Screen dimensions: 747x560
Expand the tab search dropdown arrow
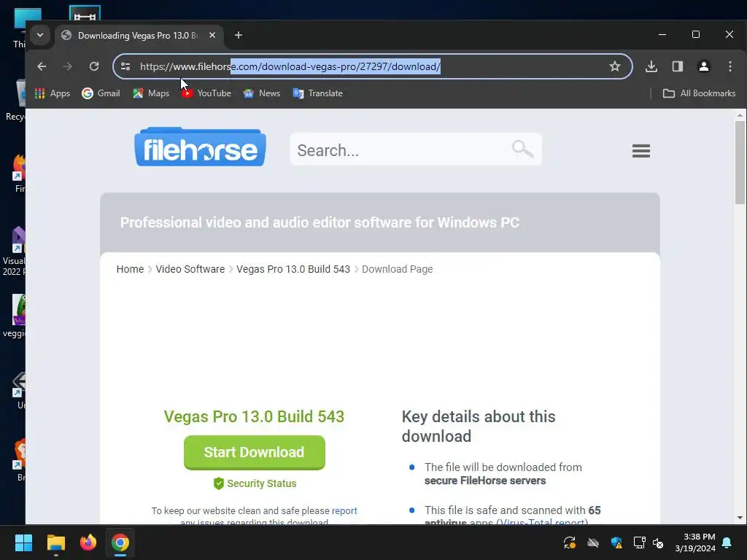click(40, 35)
